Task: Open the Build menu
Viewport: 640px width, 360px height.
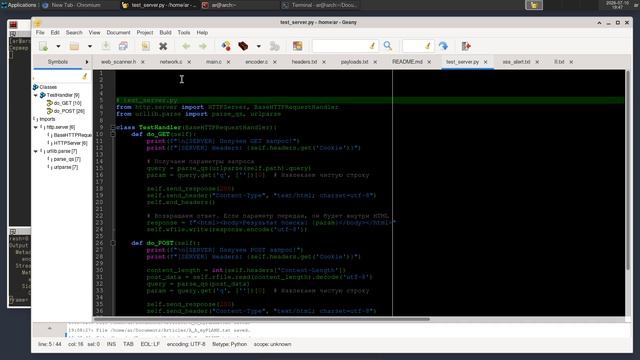Action: click(x=165, y=32)
